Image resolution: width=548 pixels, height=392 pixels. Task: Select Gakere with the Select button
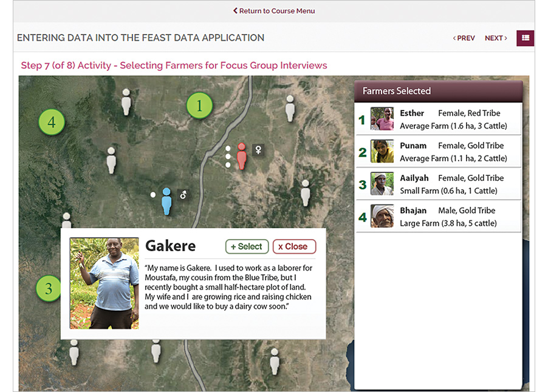247,246
